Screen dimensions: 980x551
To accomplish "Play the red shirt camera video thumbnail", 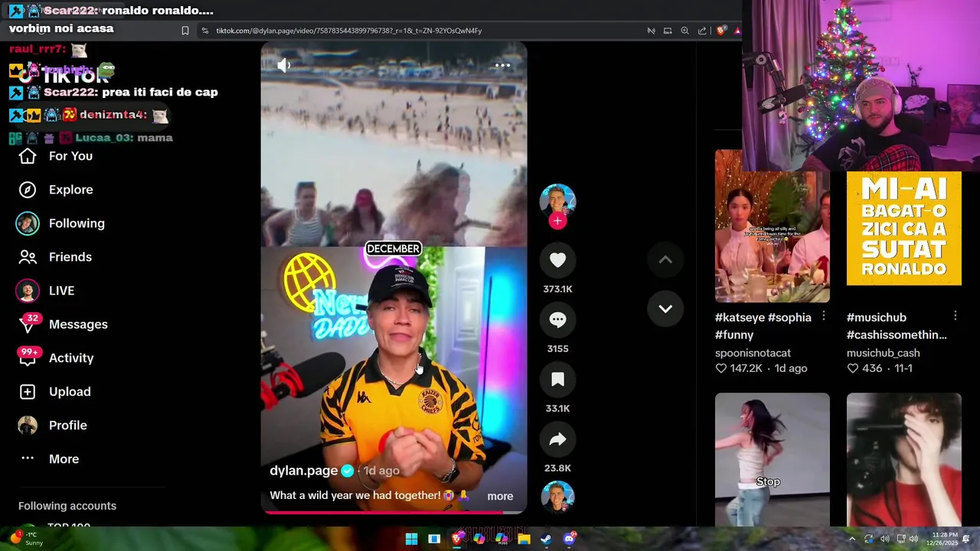I will [903, 459].
